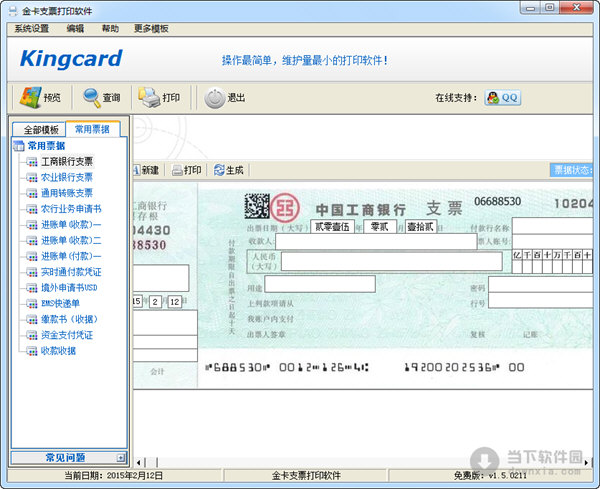
Task: Click the cheque number 06688530
Action: 497,201
